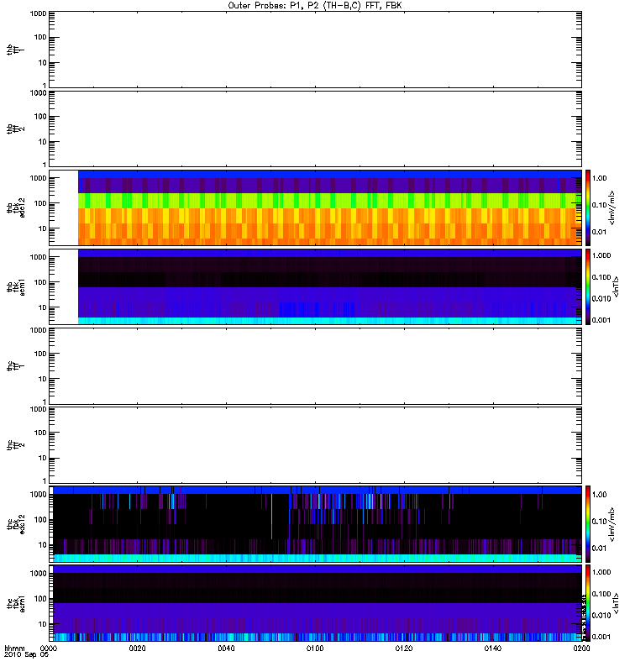Click '1000' tick of thb fbk edc12 panel
Image resolution: width=630 pixels, height=672 pixels.
click(x=38, y=178)
